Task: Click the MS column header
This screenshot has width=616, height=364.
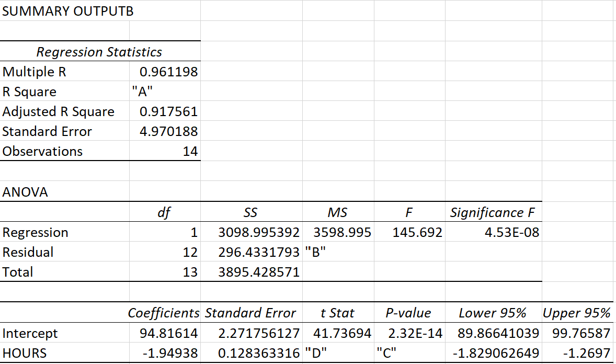Action: coord(337,213)
